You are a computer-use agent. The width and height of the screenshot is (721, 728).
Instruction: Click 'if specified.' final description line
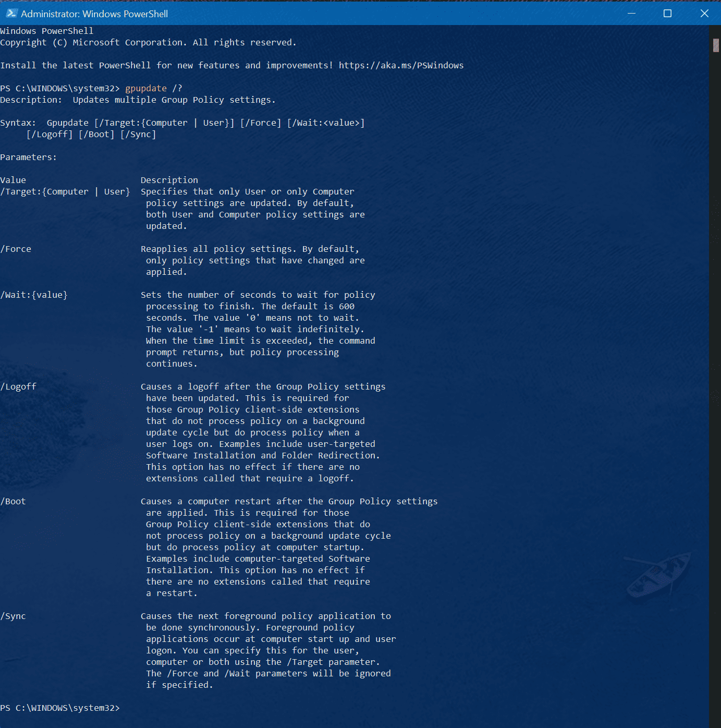coord(180,685)
